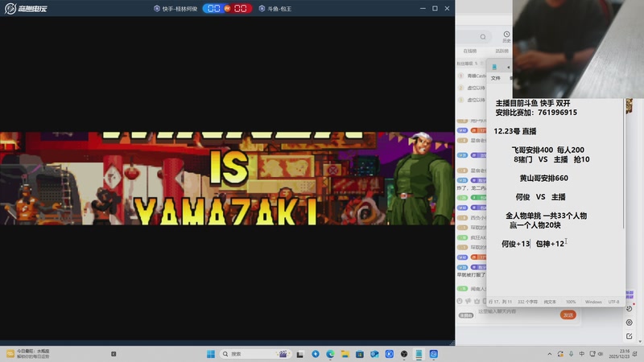
Task: Click the taskbar 搜索 search box
Action: click(254, 354)
